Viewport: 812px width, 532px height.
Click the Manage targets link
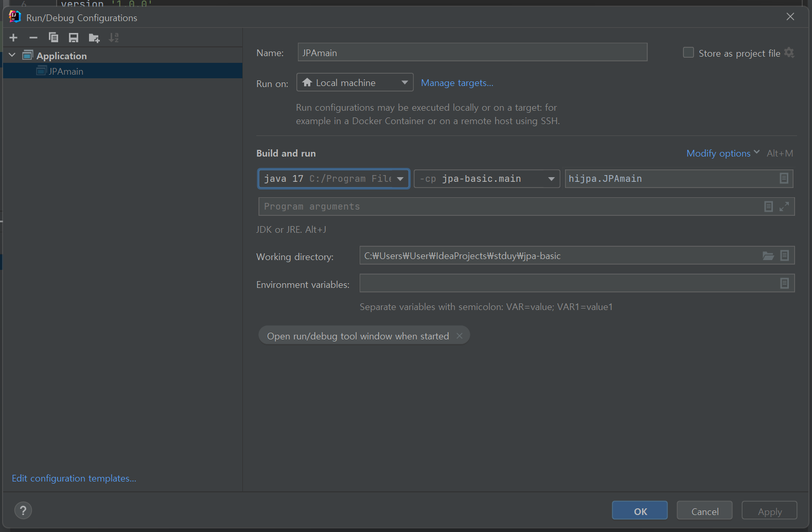pos(457,83)
